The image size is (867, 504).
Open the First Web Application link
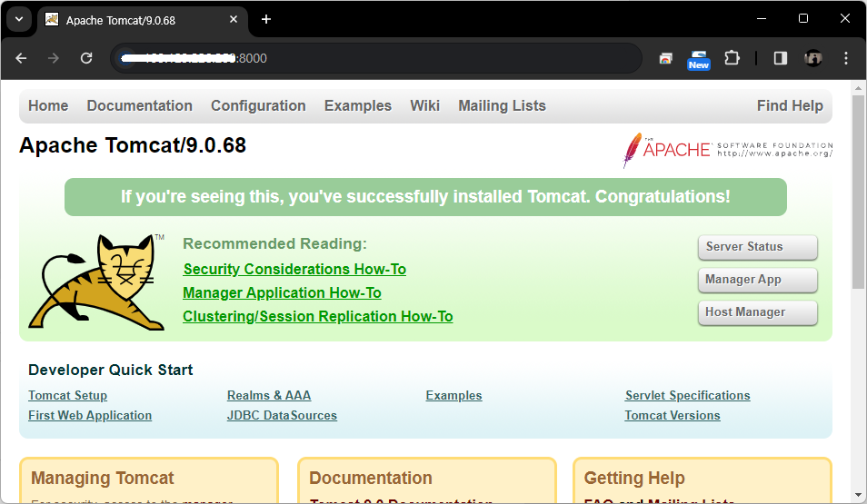click(90, 416)
